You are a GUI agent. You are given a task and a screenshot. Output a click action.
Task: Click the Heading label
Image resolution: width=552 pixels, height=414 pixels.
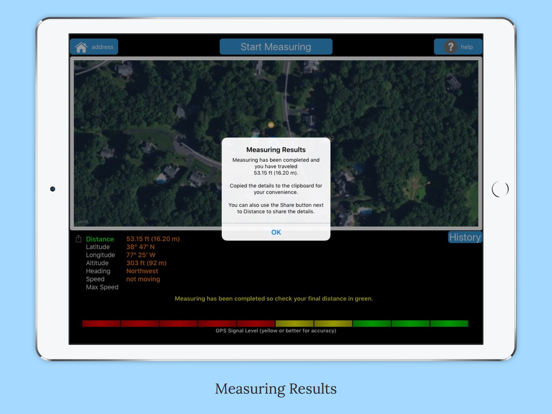pos(98,271)
